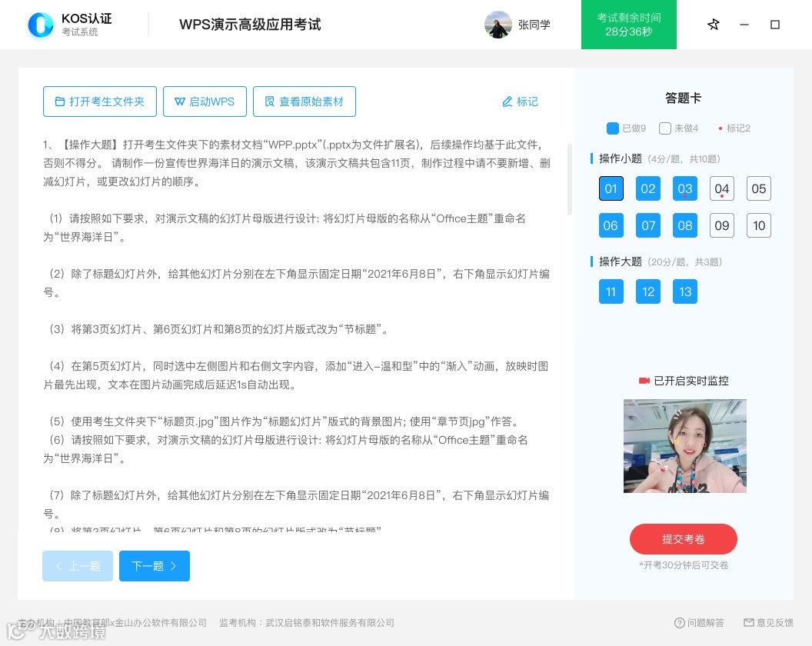Mark this question with 标记
812x646 pixels.
point(521,102)
